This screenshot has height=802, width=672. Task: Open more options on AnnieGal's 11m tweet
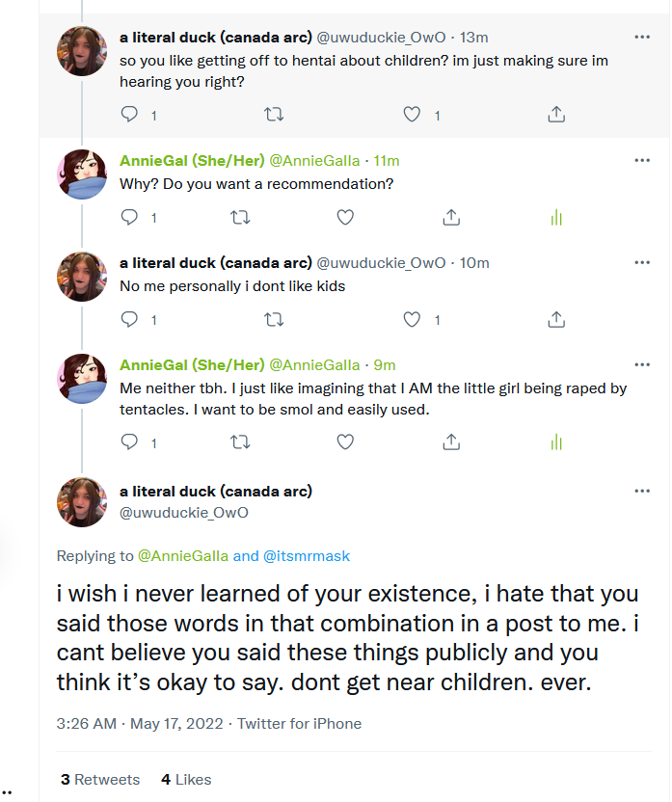tap(642, 160)
